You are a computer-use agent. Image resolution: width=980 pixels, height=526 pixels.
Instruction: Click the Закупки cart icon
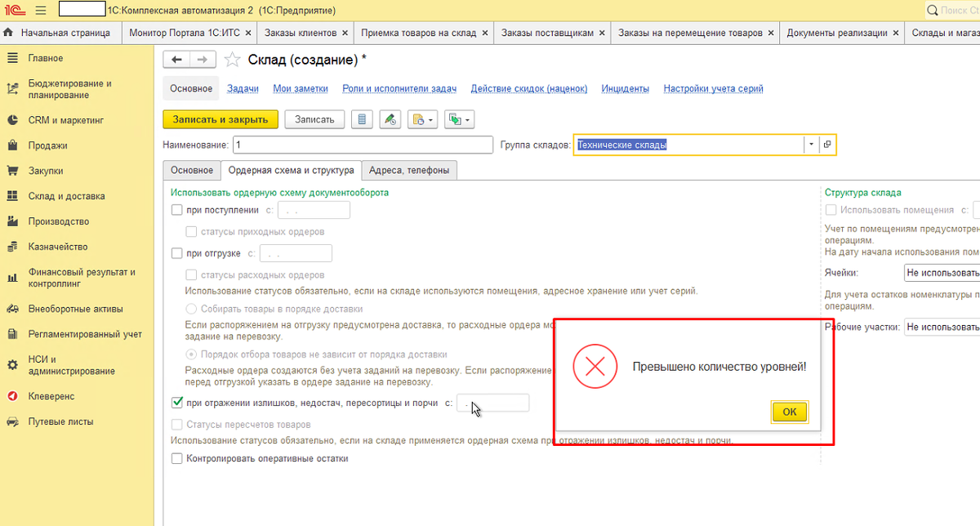point(12,171)
